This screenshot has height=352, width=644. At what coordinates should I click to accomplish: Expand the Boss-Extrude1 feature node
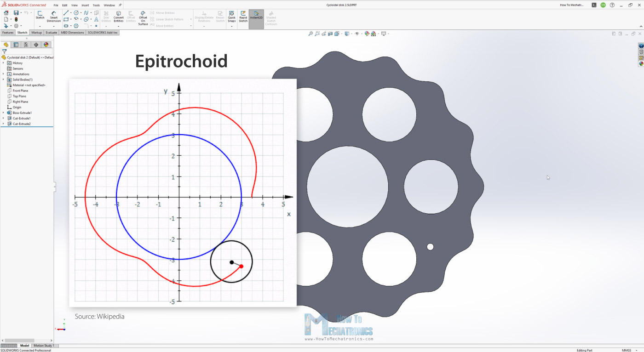[x=3, y=113]
